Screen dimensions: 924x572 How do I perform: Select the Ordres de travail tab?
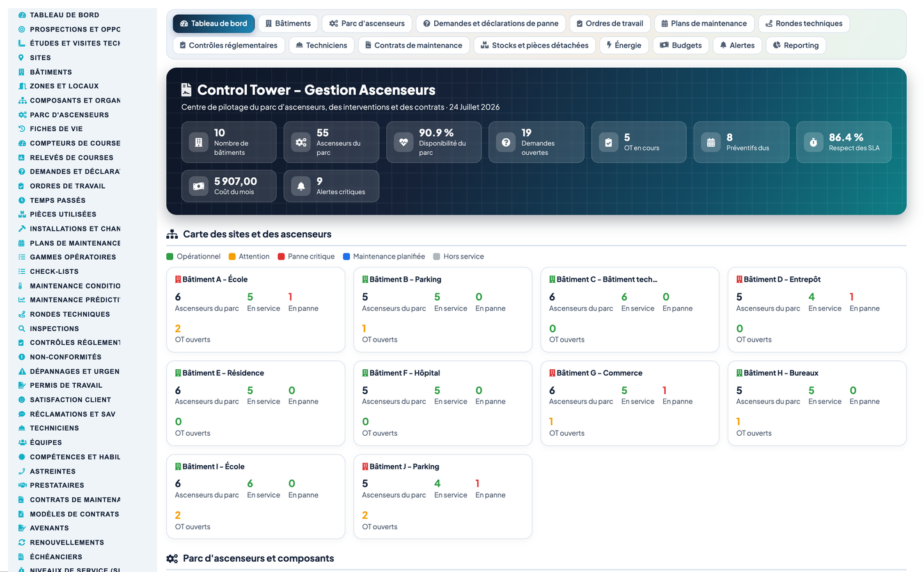610,24
